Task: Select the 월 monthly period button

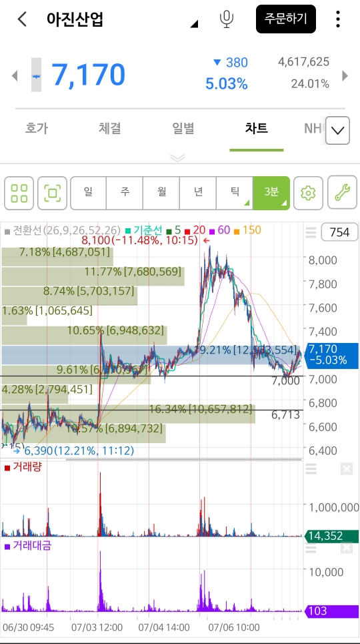Action: 161,193
